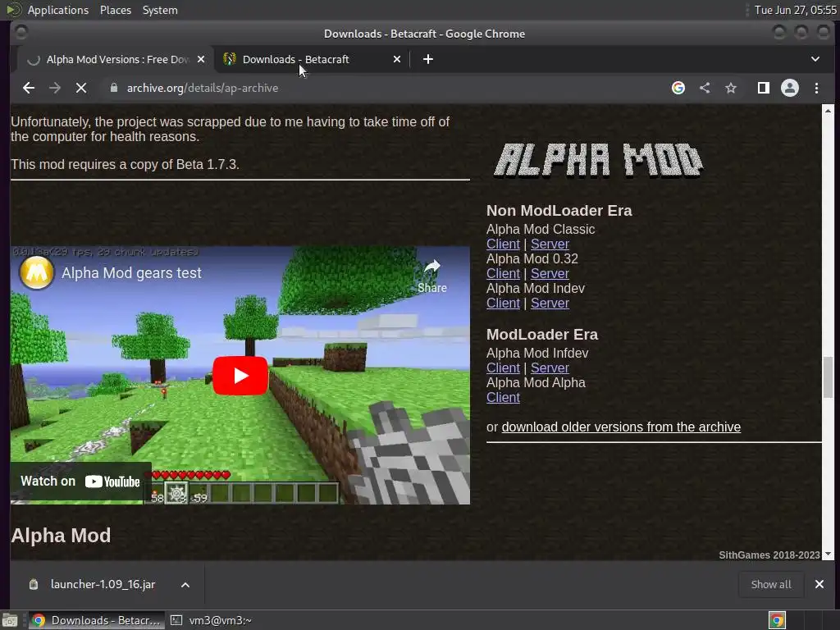
Task: Click Show Desktop icon in taskbar
Action: [x=10, y=620]
